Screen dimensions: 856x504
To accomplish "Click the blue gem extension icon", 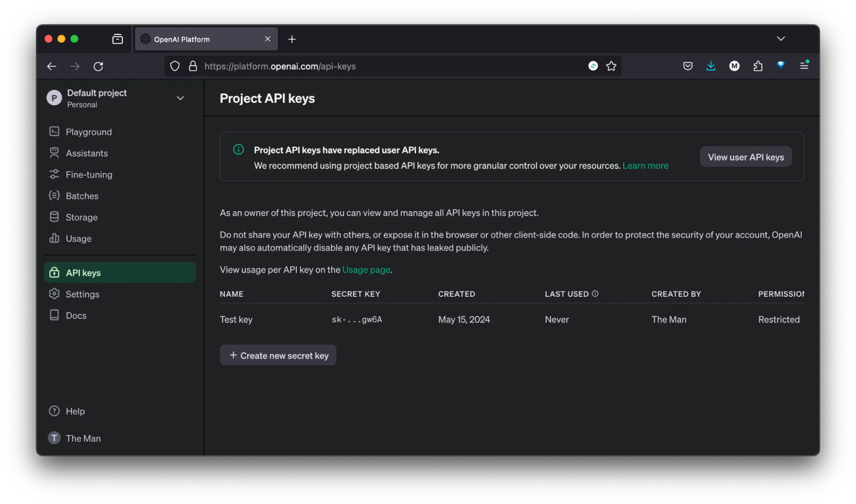I will [x=781, y=65].
